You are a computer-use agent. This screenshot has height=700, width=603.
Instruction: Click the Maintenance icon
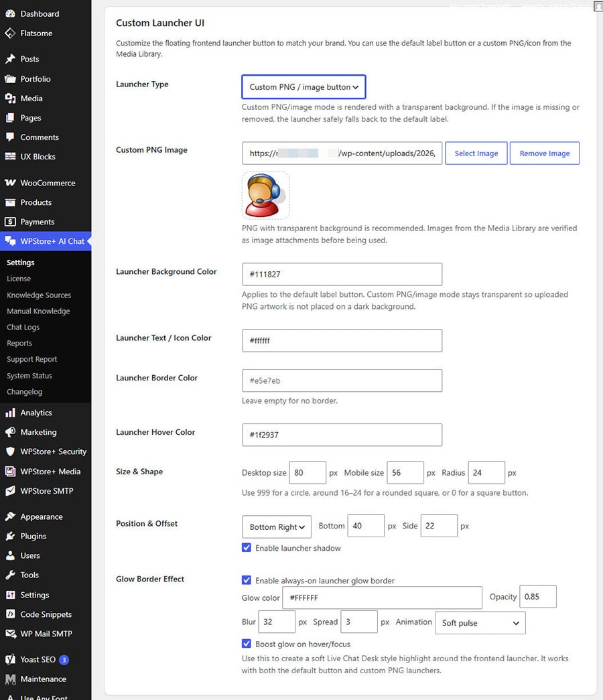(10, 679)
